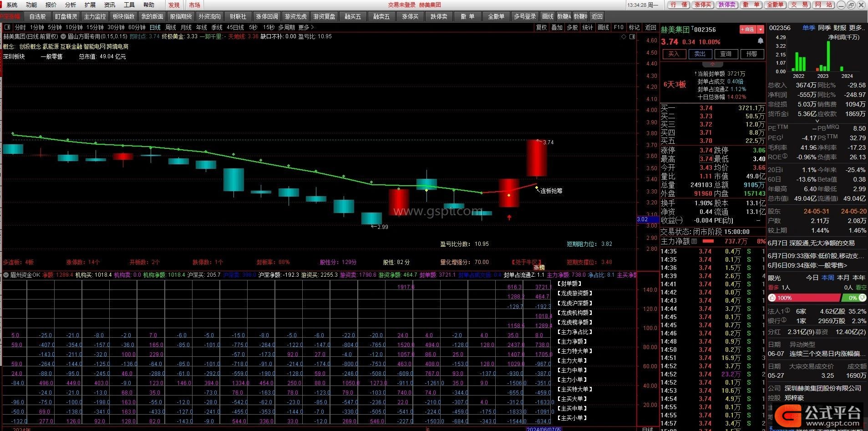
Task: Open 盯盘精灵 from the toolbar
Action: click(x=66, y=16)
